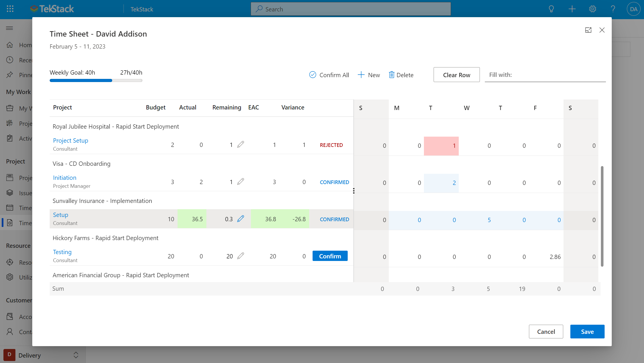Image resolution: width=644 pixels, height=363 pixels.
Task: Open the Delivery area switcher dropdown
Action: tap(76, 355)
